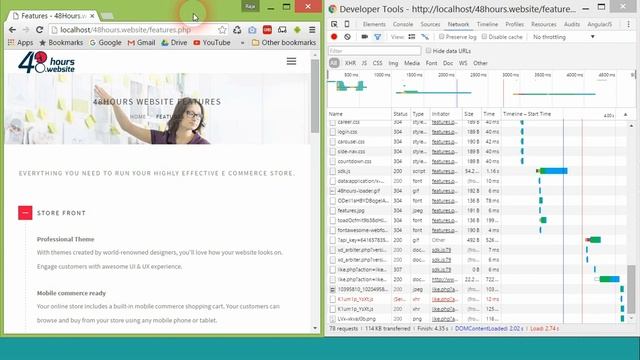Bookmark this page with the star icon
This screenshot has width=640, height=360.
coord(222,30)
